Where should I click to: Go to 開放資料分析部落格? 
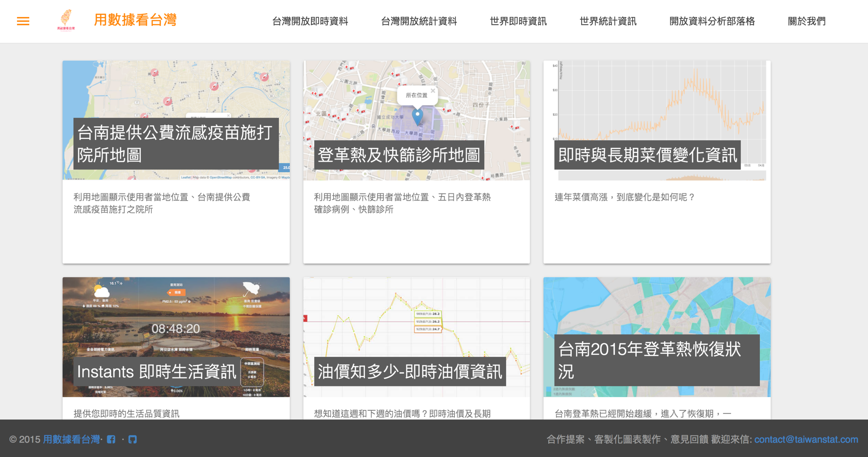click(712, 21)
